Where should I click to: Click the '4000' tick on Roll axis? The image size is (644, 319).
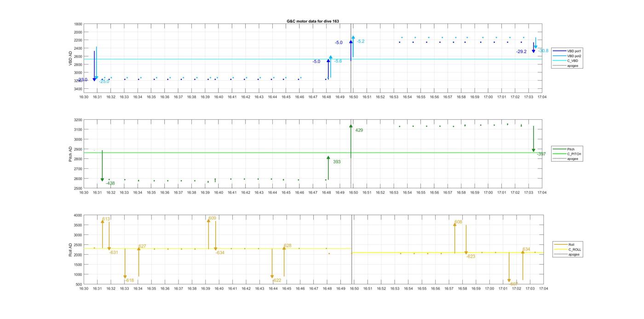78,215
